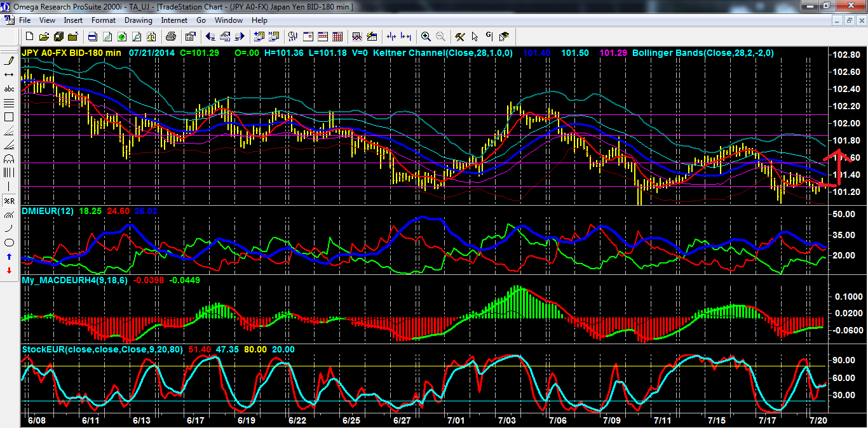Open a file with the folder icon
Screen dimensions: 868x428
click(x=45, y=37)
